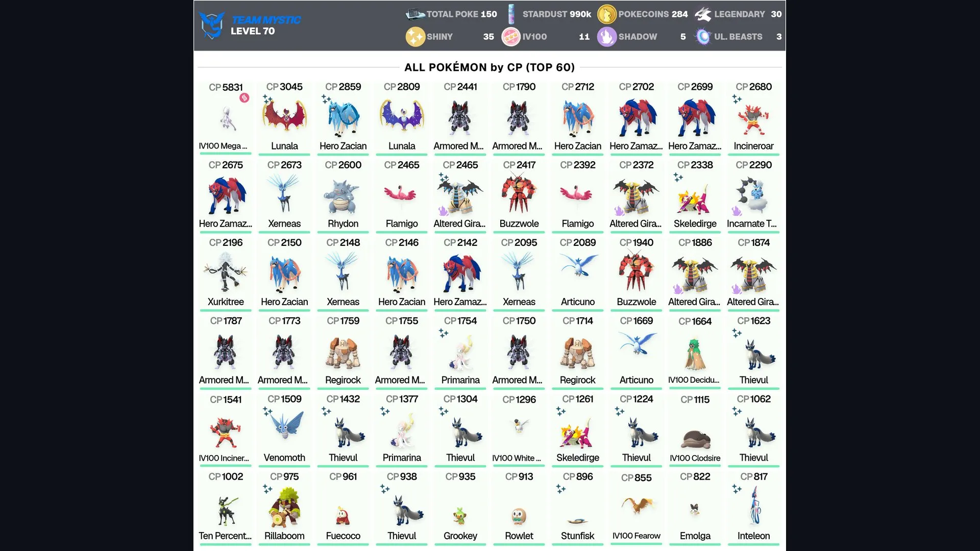Select the Stunfisk CP 896 sprite

(x=578, y=520)
